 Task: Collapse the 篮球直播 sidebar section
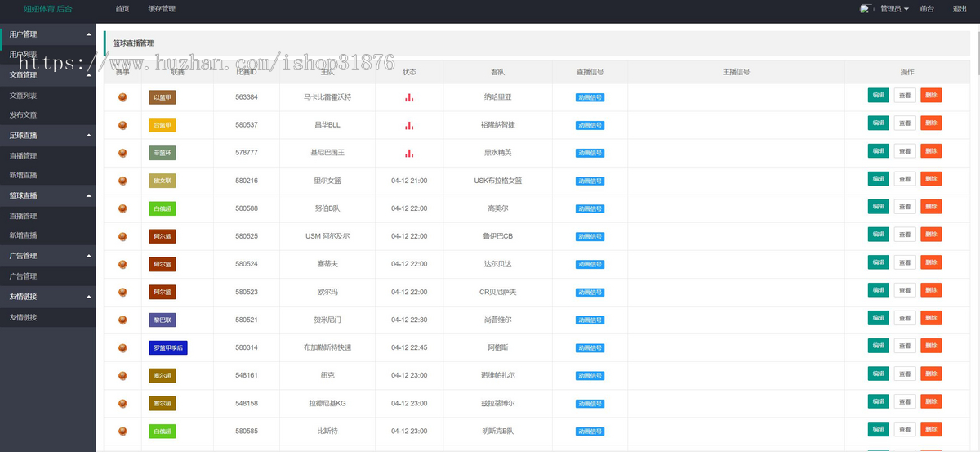(48, 195)
